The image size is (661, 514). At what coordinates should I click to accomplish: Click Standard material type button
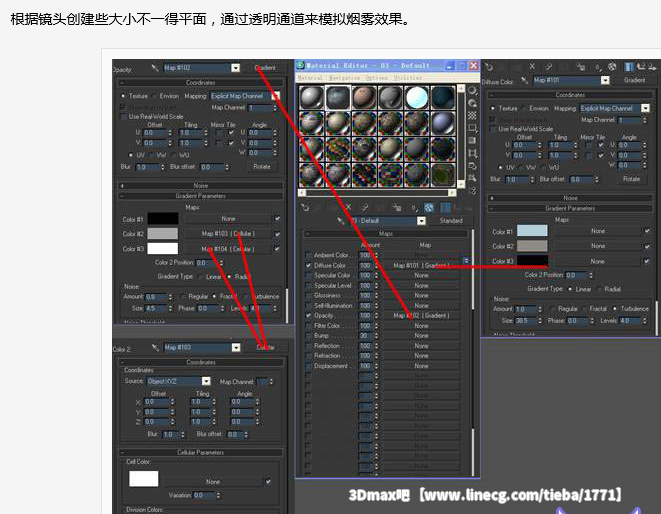click(451, 221)
